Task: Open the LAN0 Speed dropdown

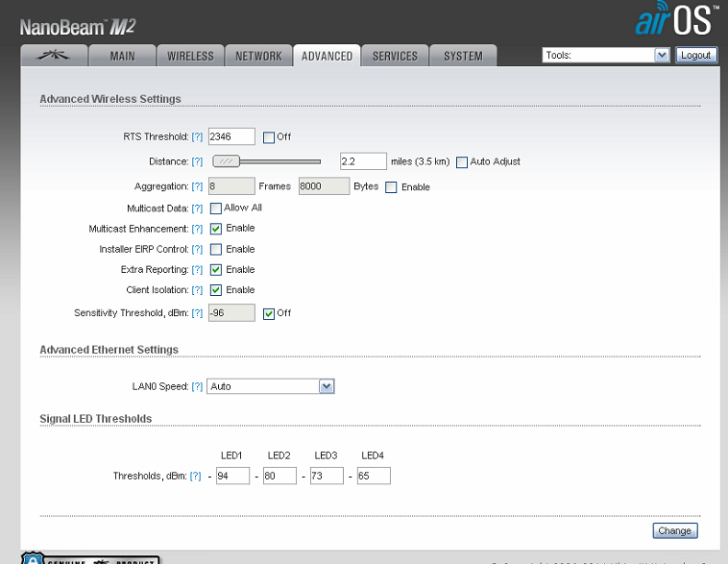Action: [x=272, y=386]
